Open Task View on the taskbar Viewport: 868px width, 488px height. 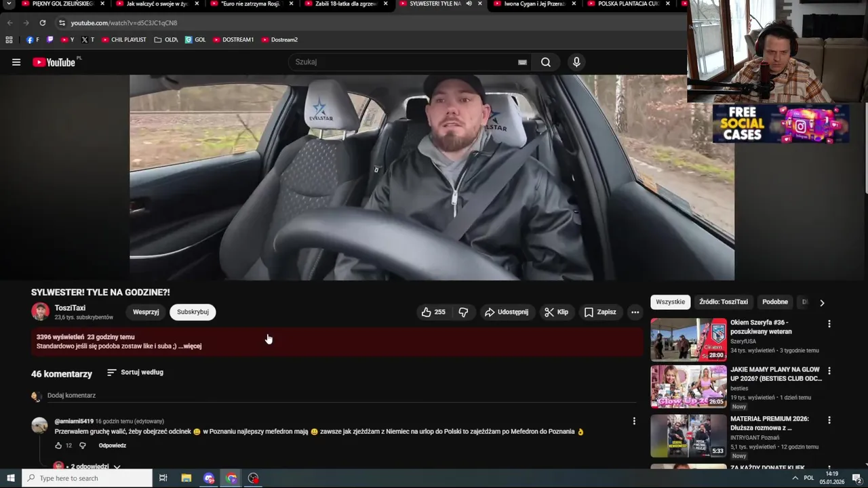click(163, 479)
